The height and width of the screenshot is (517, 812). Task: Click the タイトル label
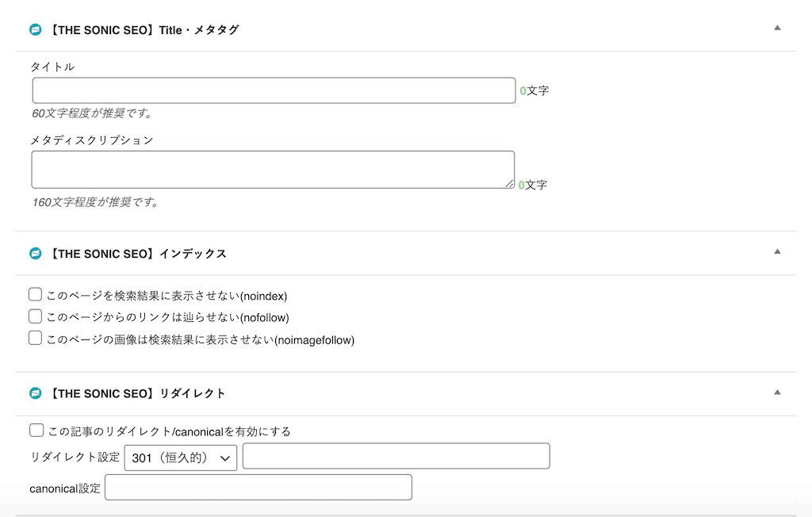tap(52, 67)
